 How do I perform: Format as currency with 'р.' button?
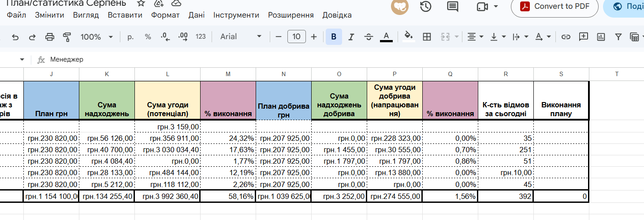point(130,37)
